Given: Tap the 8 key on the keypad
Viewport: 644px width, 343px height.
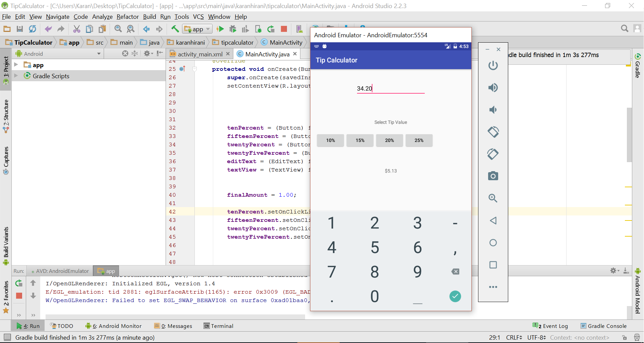Looking at the screenshot, I should coord(375,272).
